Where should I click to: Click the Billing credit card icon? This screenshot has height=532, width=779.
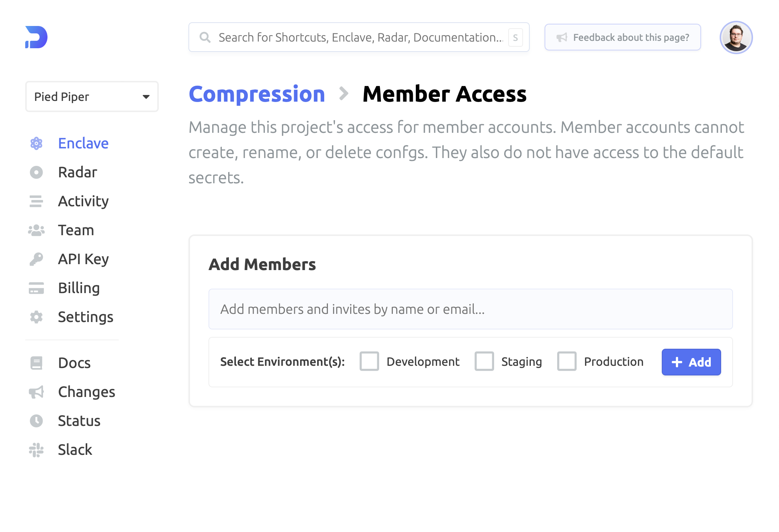pyautogui.click(x=36, y=288)
